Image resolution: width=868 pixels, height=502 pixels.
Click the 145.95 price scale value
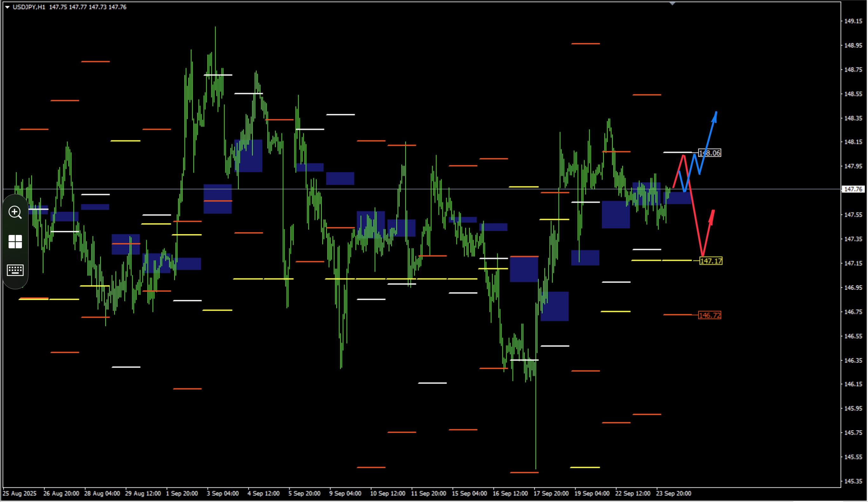pyautogui.click(x=853, y=408)
